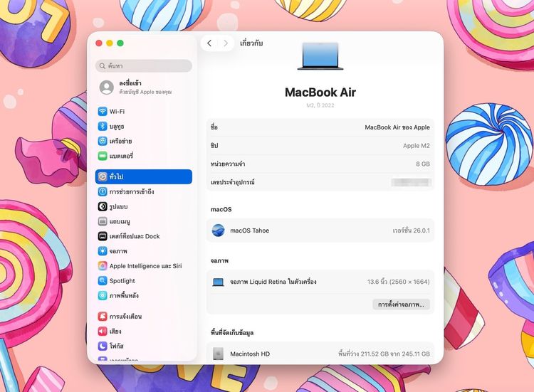Select the Apple Intelligence และ Siri icon
The image size is (534, 392).
103,266
